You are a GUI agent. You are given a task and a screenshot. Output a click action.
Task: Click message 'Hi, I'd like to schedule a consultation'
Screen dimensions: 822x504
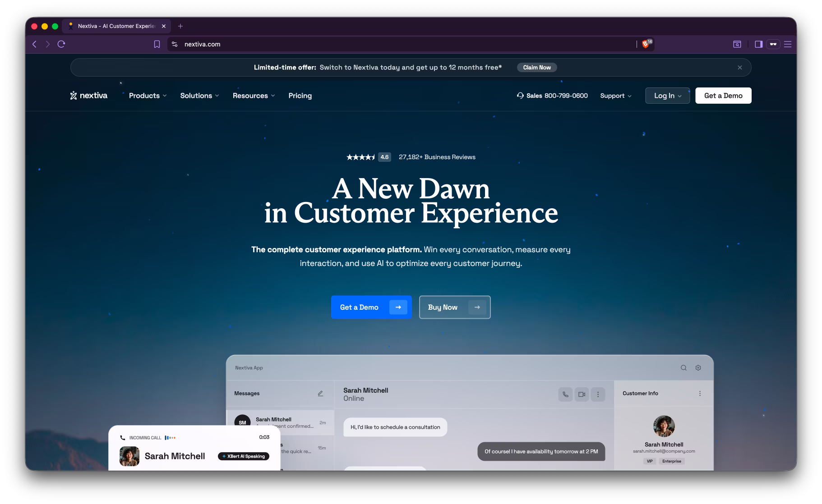point(395,427)
